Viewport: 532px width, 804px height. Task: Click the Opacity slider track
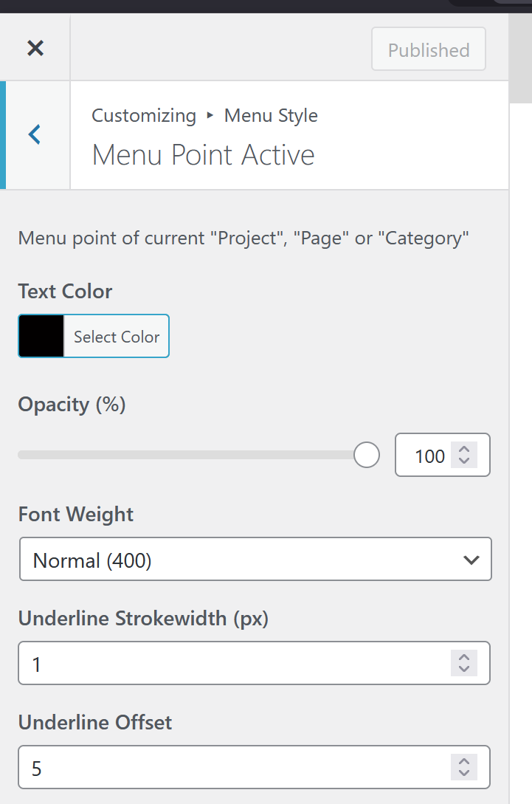tap(184, 456)
